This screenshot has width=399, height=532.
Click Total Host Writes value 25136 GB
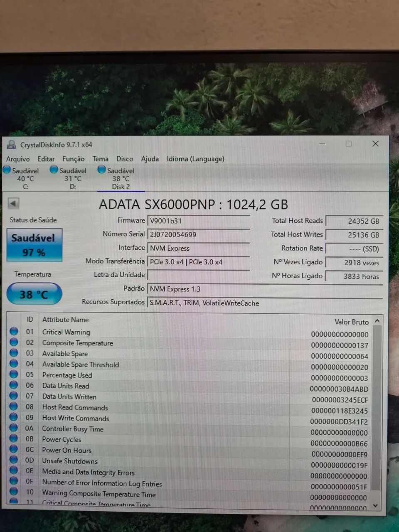354,235
